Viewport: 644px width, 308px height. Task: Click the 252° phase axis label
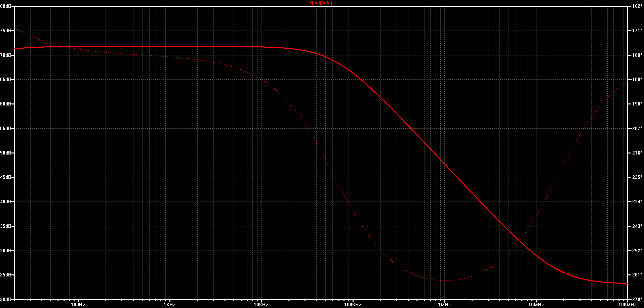tap(637, 251)
